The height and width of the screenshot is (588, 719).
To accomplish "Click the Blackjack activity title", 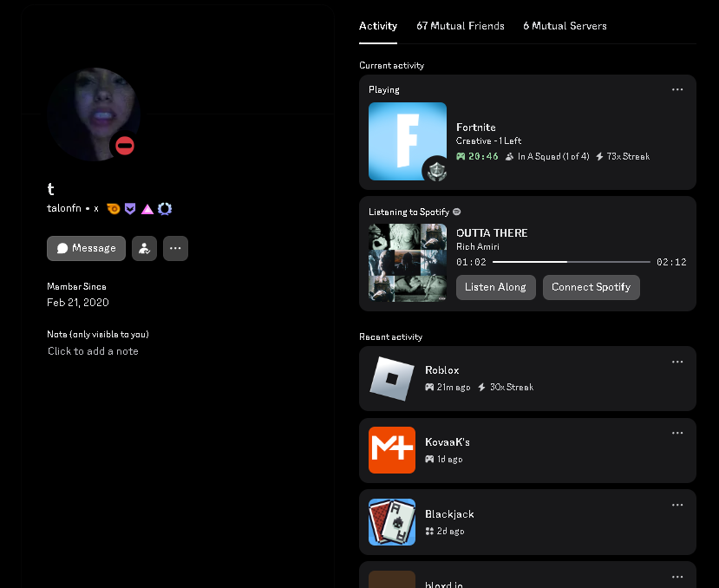I will (x=449, y=514).
